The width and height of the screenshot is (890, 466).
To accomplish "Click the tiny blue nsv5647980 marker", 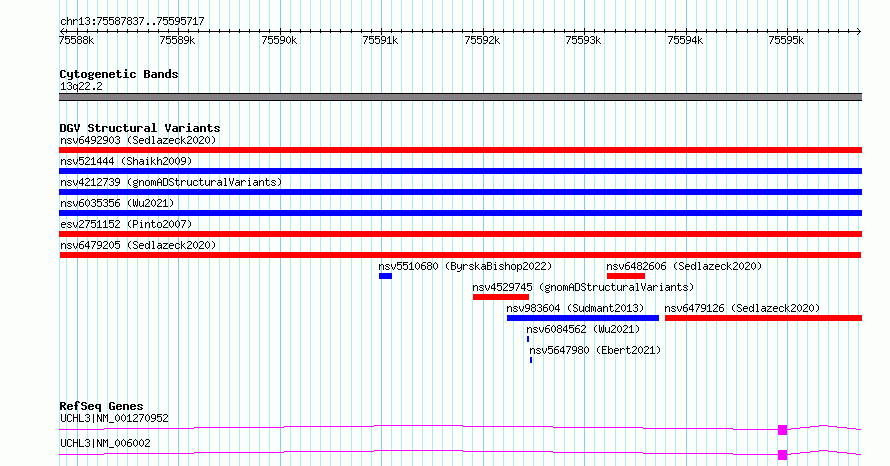I will (x=531, y=360).
